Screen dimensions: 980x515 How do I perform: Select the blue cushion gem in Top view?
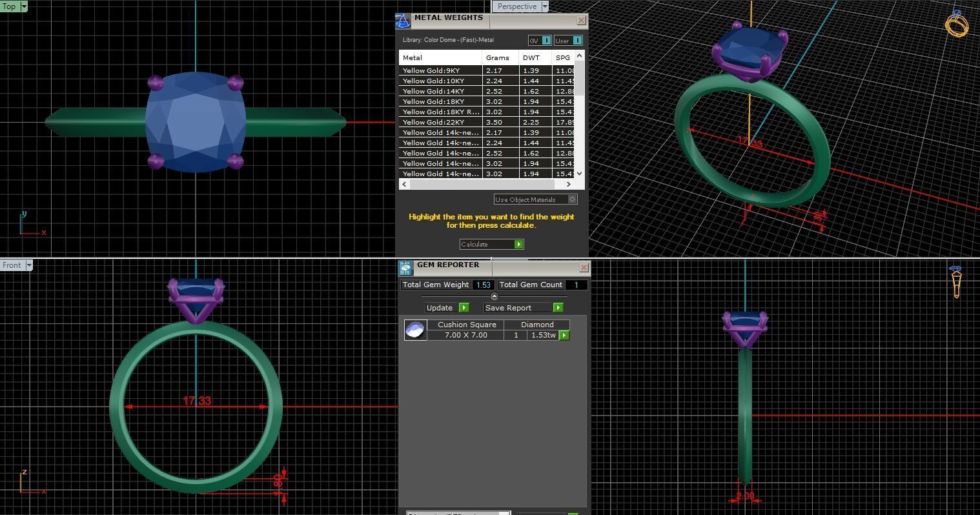(x=196, y=121)
